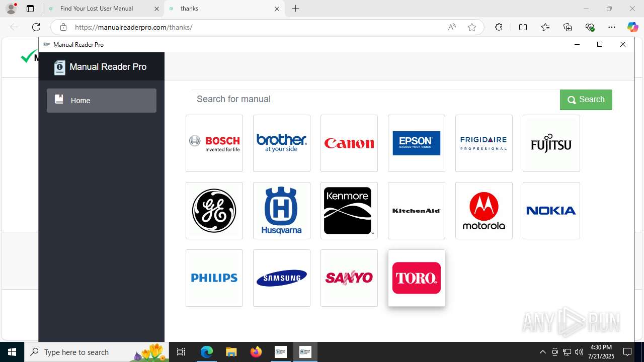644x362 pixels.
Task: Close the thanks browser tab
Action: tap(277, 9)
